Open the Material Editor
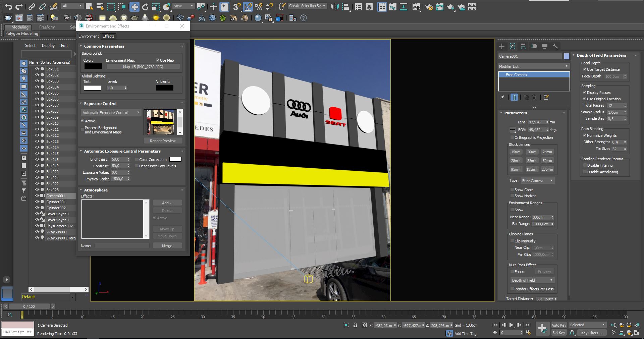The width and height of the screenshot is (644, 339). pos(416,6)
